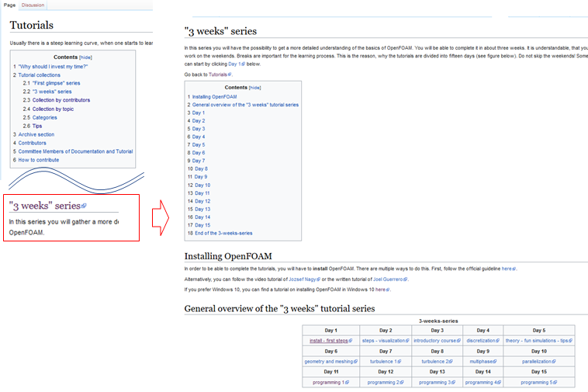Switch to the Discussion tab
Screen dimensions: 588x392
coord(33,5)
